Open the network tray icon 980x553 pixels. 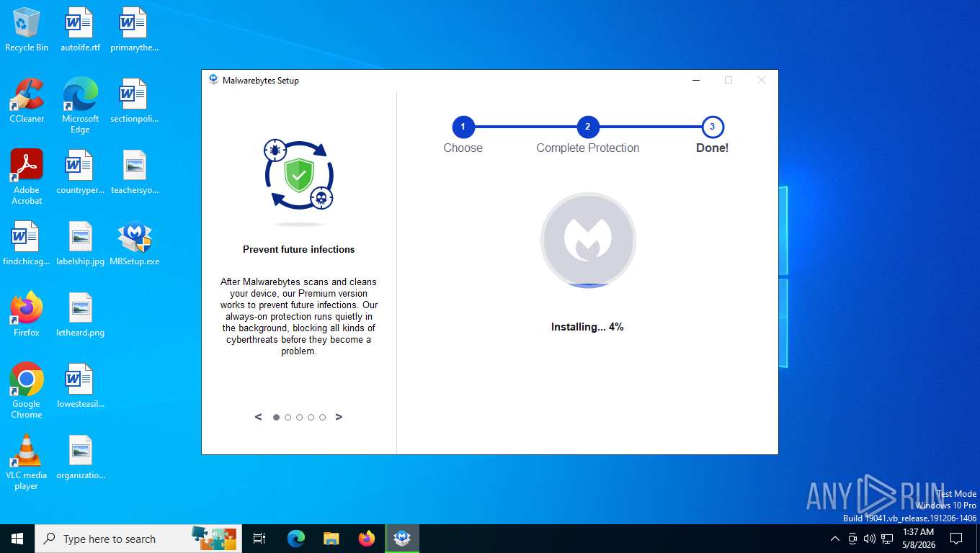click(887, 539)
